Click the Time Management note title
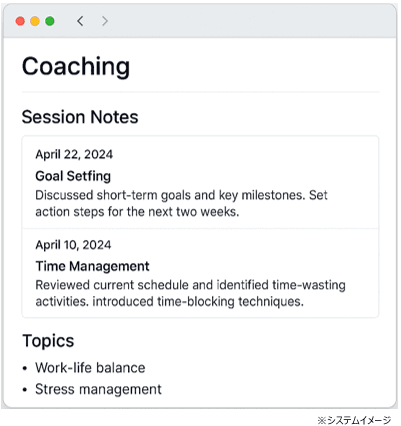The width and height of the screenshot is (401, 426). pyautogui.click(x=92, y=266)
